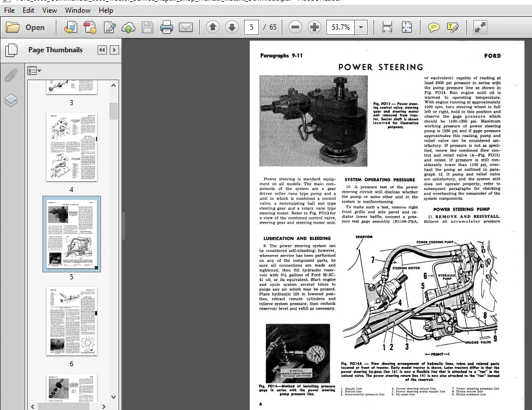Click the LUBRICATION AND BLEEDING heading

tap(297, 239)
